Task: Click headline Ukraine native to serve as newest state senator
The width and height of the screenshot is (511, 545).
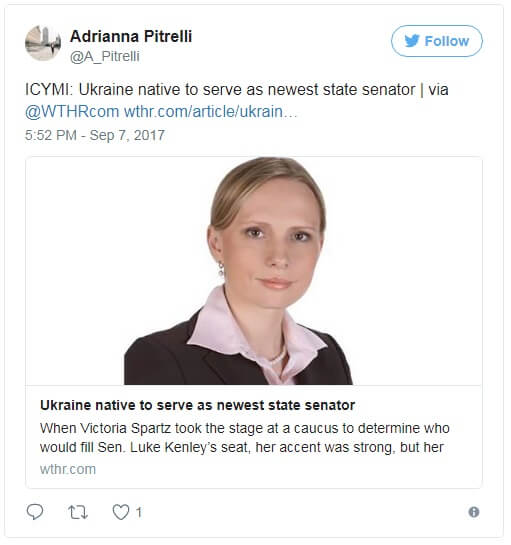Action: point(197,405)
